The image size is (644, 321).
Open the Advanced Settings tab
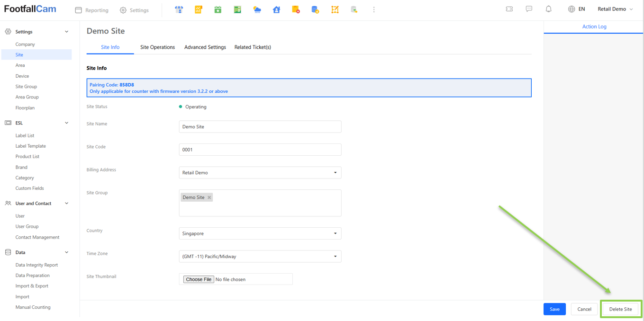coord(205,47)
